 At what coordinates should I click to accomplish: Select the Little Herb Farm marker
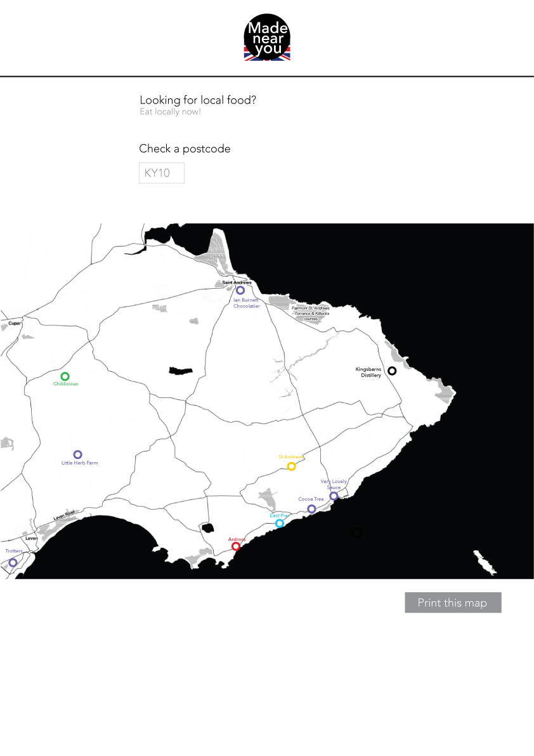click(x=77, y=454)
